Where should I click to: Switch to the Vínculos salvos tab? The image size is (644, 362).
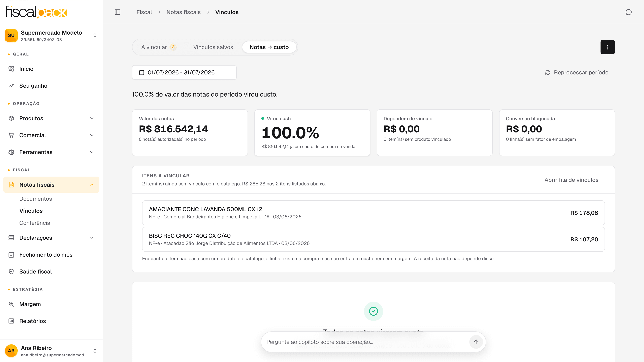click(213, 47)
